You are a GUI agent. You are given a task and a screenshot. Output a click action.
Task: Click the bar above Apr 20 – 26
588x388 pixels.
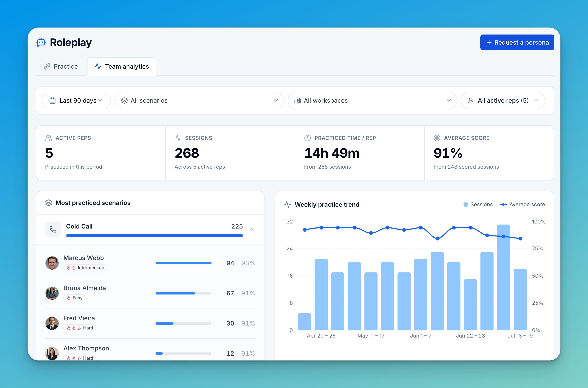click(x=321, y=294)
